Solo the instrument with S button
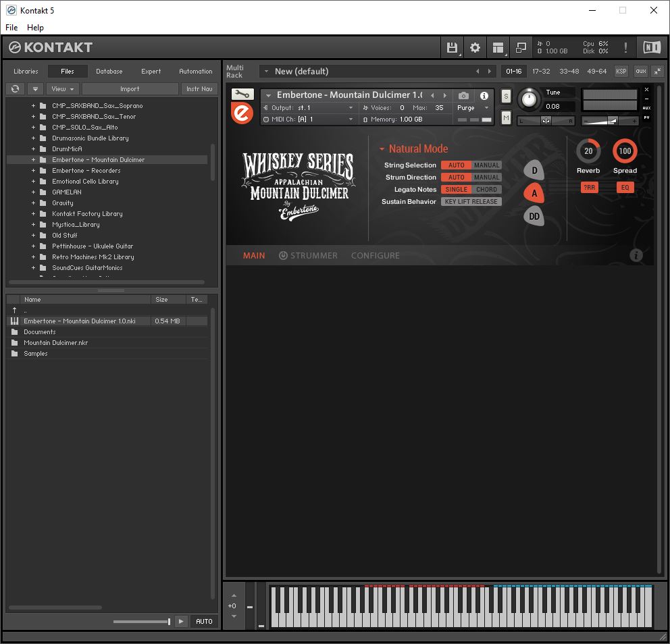The image size is (670, 644). pos(506,96)
